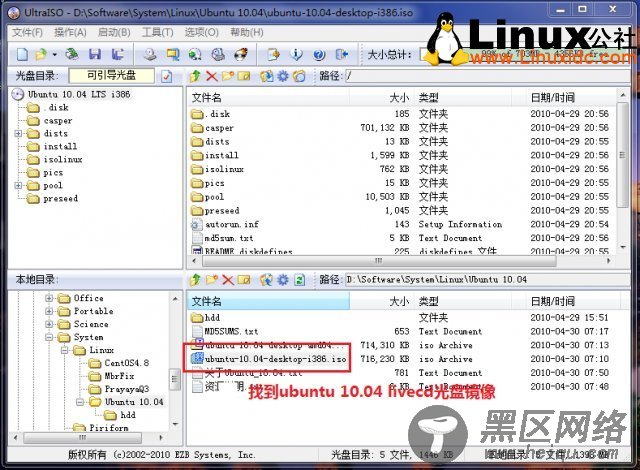Click the Info toolbar icon
The width and height of the screenshot is (640, 470).
coord(296,54)
